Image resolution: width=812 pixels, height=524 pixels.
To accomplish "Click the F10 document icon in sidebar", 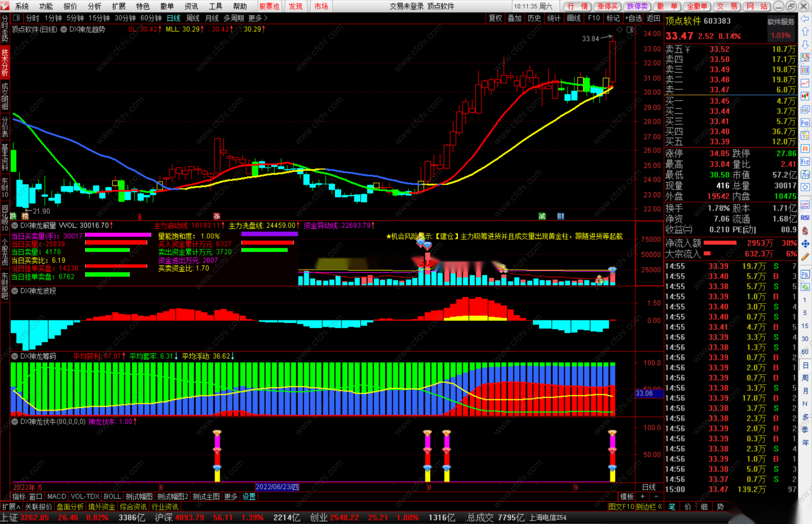I will [805, 123].
